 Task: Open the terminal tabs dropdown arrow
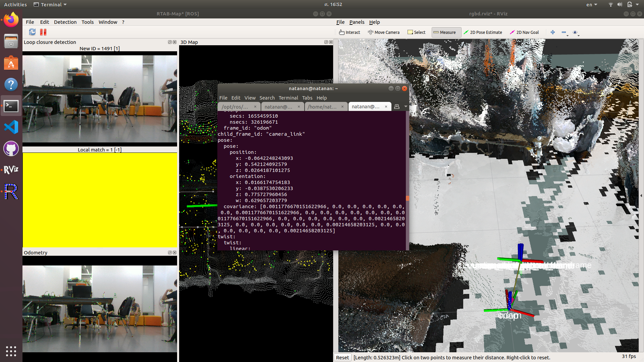(x=406, y=107)
